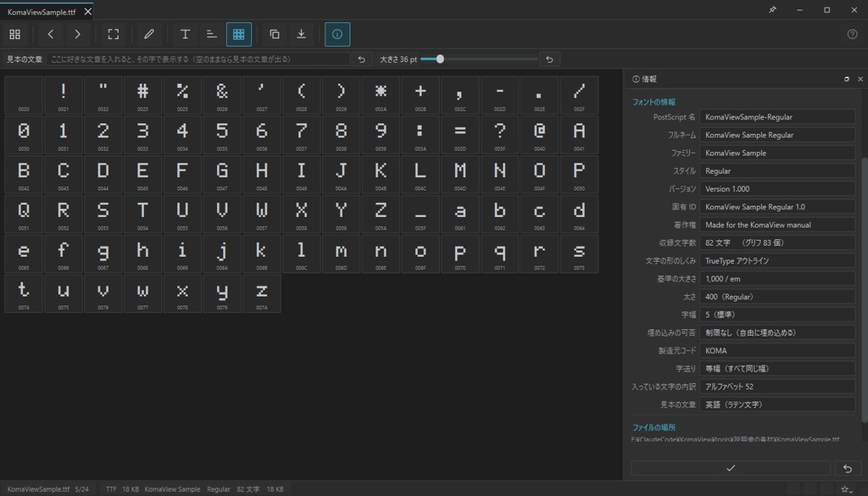The image size is (868, 496).
Task: Go to the previous font
Action: coord(50,34)
